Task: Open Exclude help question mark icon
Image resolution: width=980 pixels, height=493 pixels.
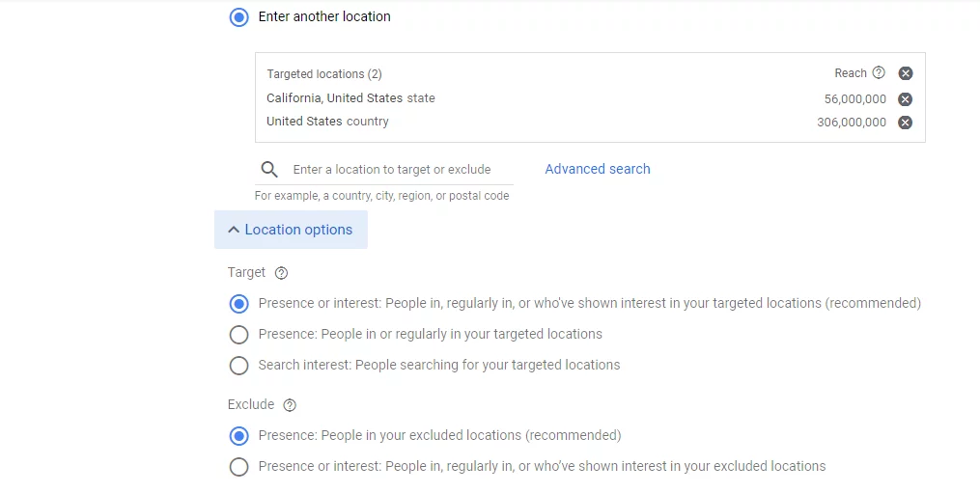Action: [290, 405]
